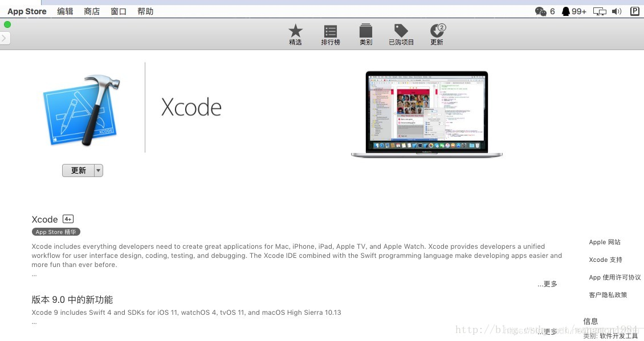Expand the dropdown arrow beside 更新 button
This screenshot has width=644, height=341.
pos(99,170)
